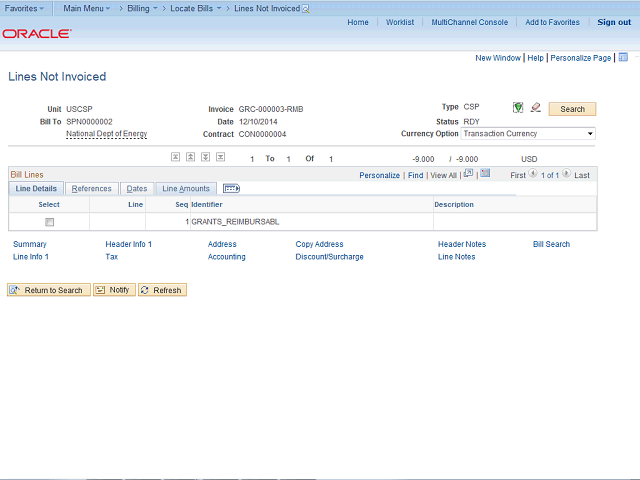The height and width of the screenshot is (480, 640).
Task: Switch to the References tab
Action: 91,189
